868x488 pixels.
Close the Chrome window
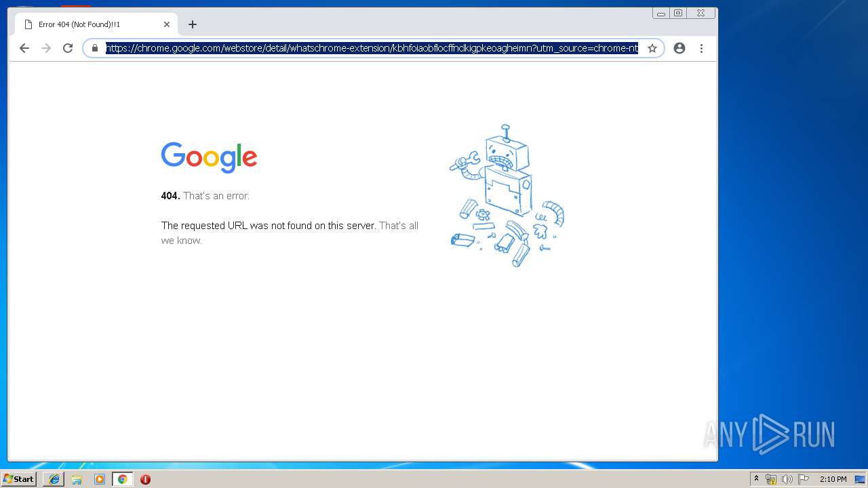[x=701, y=13]
